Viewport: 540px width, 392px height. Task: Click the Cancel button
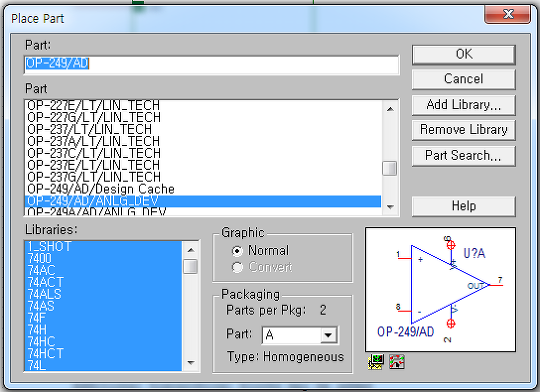[464, 79]
